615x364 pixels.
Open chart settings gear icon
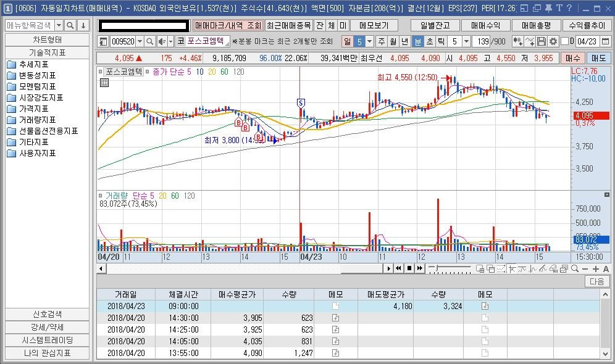553,41
